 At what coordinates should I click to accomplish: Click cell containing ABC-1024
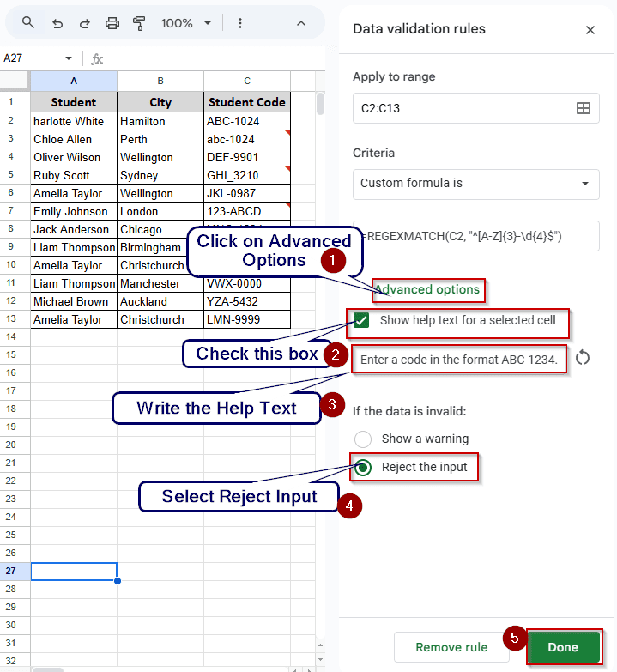tap(247, 121)
